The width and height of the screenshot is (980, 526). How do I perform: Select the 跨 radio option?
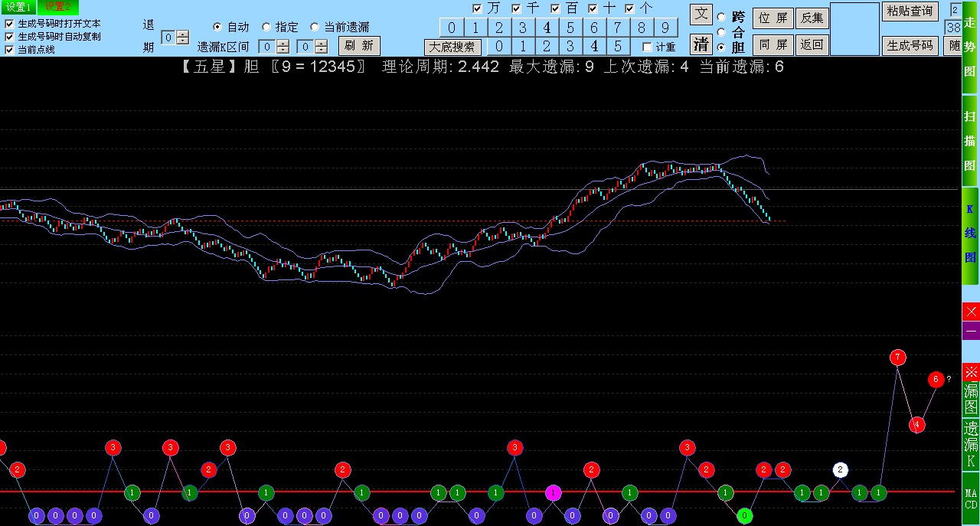pyautogui.click(x=721, y=17)
